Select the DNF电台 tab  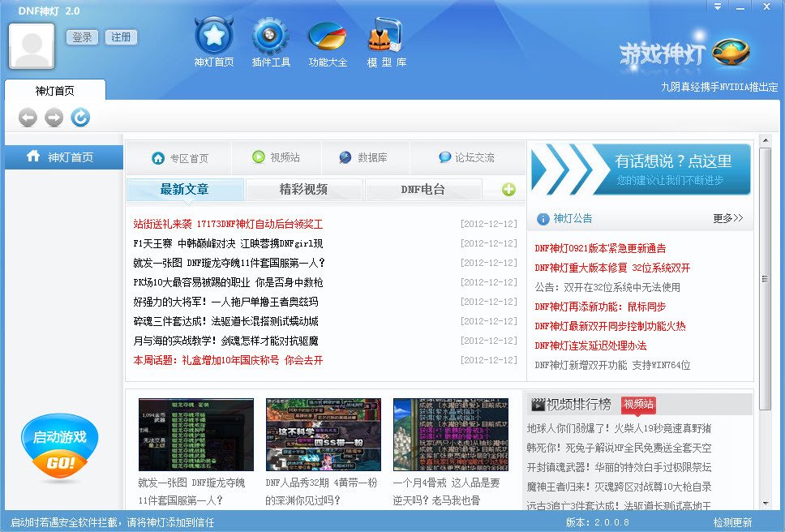click(423, 190)
